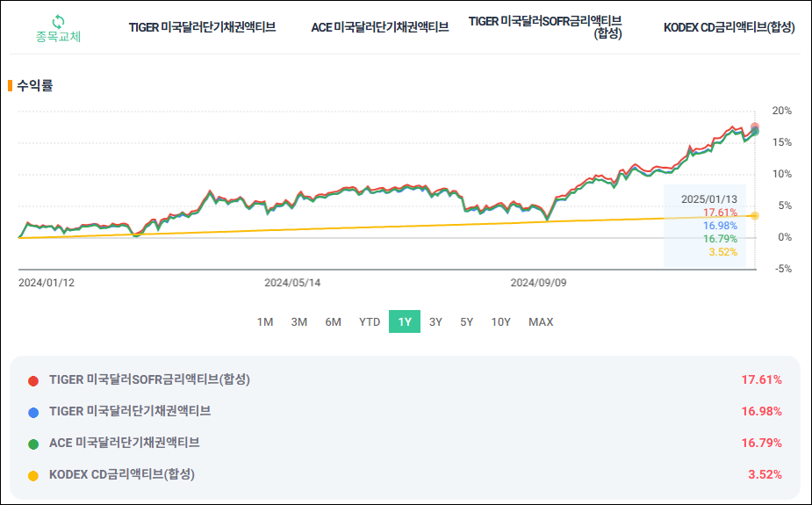Click green legend dot for ACE 단기채권
Screen dimensions: 812x505
click(x=33, y=444)
